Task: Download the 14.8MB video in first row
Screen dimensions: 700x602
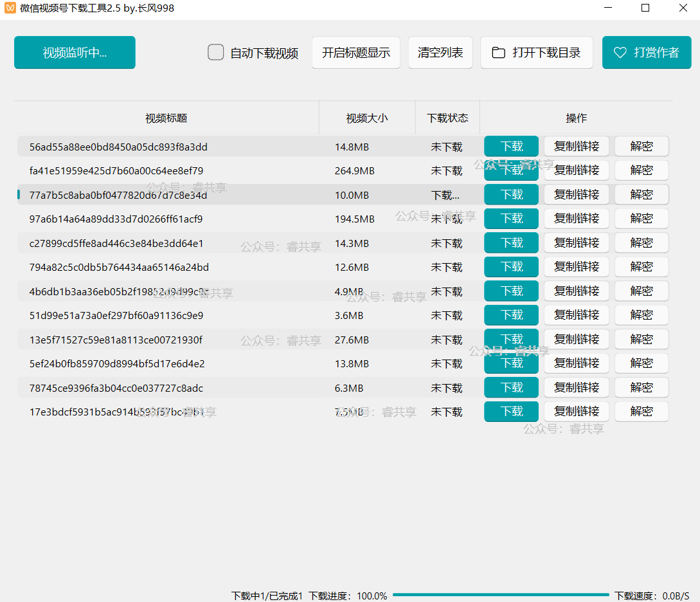Action: point(511,147)
